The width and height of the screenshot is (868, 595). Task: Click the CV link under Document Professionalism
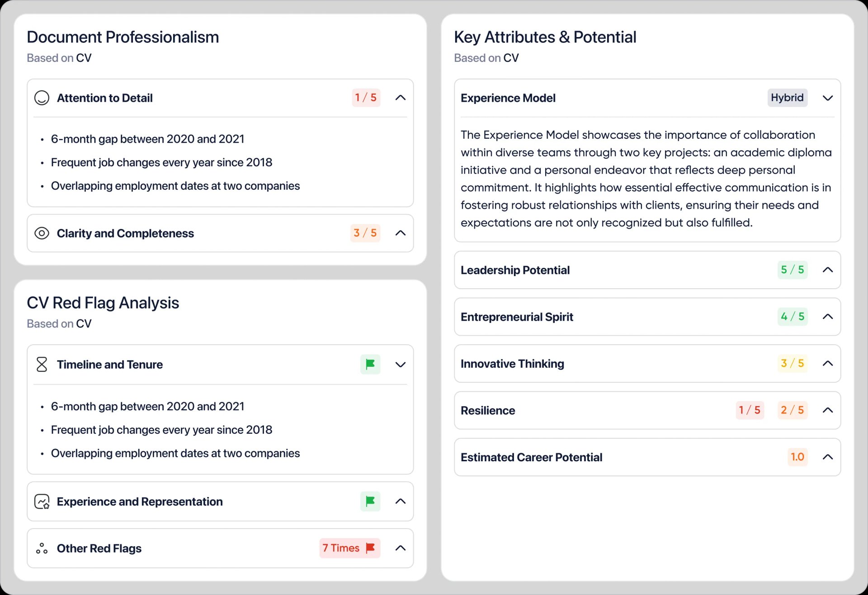pos(85,58)
